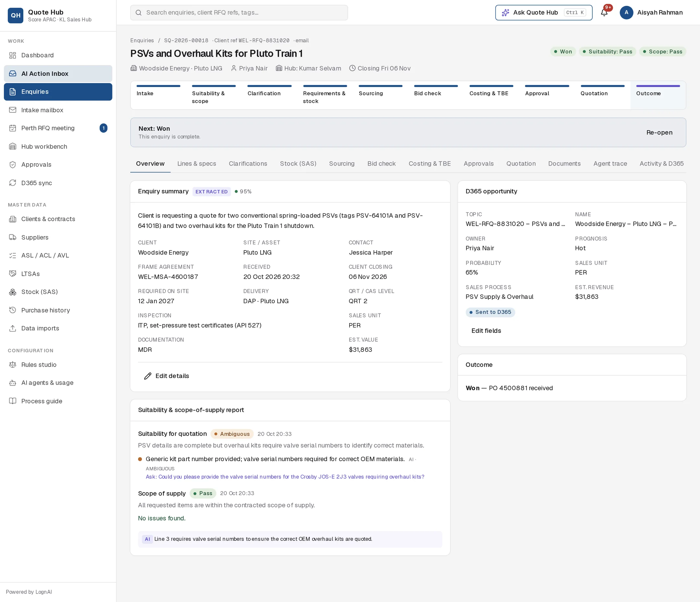Open the Activity & D365 tab

(x=661, y=164)
